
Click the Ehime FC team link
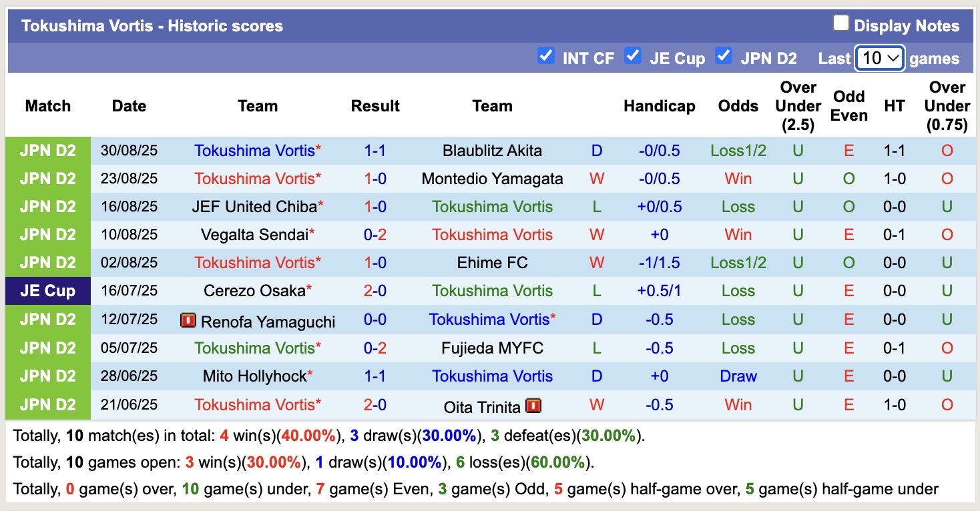tap(492, 262)
